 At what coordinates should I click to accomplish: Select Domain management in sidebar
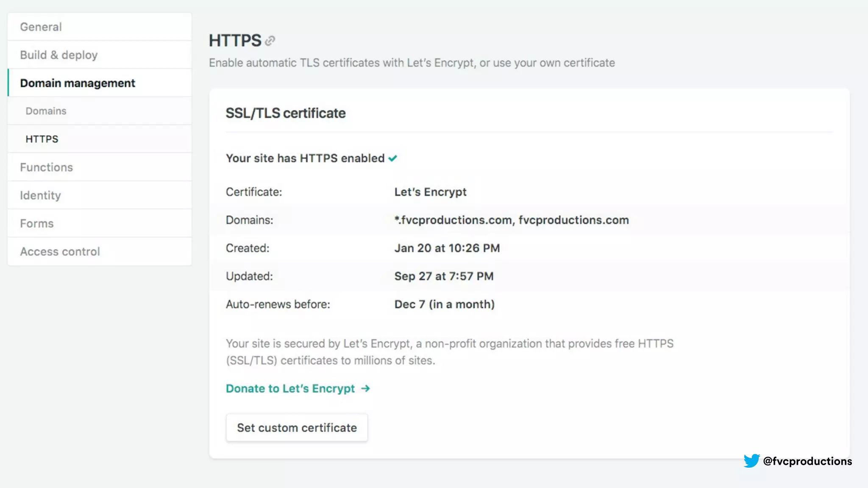[x=78, y=83]
